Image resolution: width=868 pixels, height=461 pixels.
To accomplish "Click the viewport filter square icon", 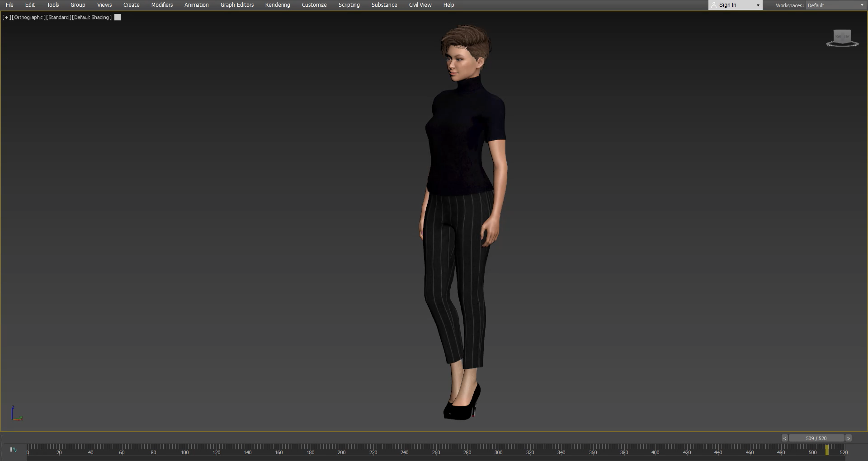I will [118, 17].
